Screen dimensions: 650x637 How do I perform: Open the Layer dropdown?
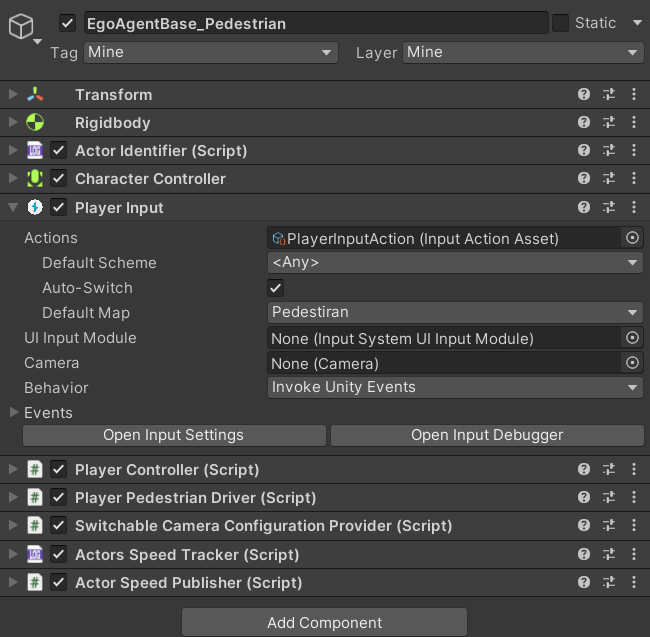523,53
